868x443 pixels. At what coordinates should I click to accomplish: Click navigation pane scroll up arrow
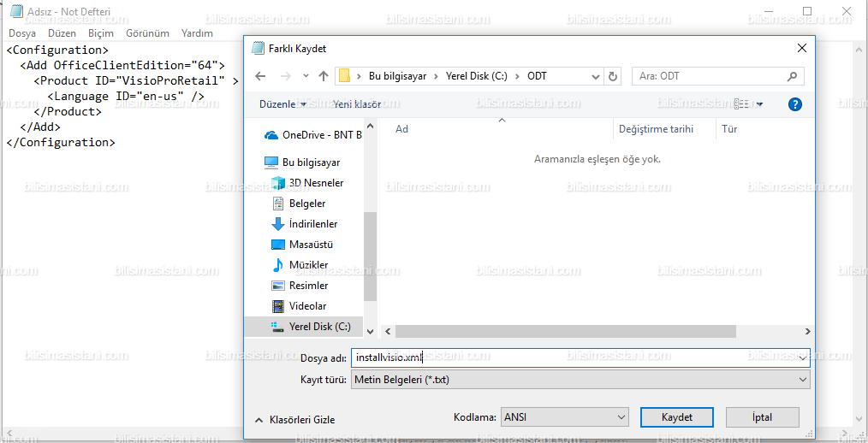[x=371, y=126]
